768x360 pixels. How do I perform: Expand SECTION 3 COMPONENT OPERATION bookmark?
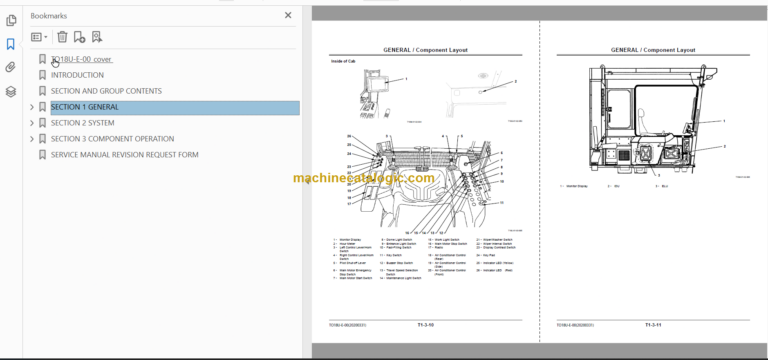click(x=32, y=139)
